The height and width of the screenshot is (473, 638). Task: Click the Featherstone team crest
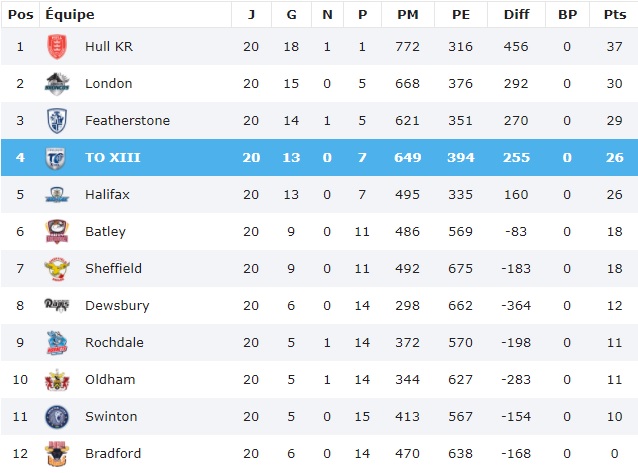pyautogui.click(x=57, y=121)
